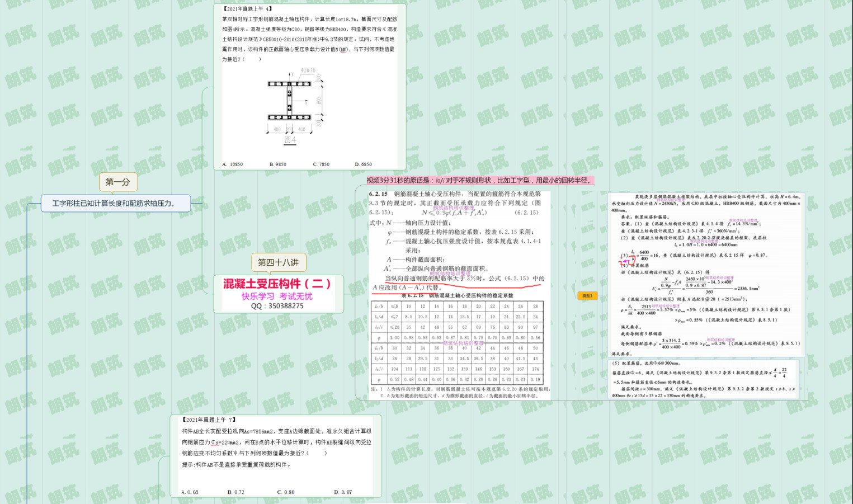Click answer option B. 0.72
The image size is (853, 504).
click(x=236, y=492)
